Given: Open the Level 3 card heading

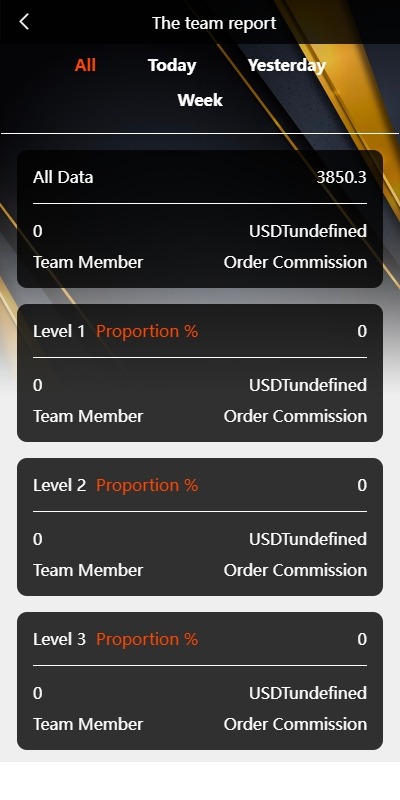Looking at the screenshot, I should (60, 640).
